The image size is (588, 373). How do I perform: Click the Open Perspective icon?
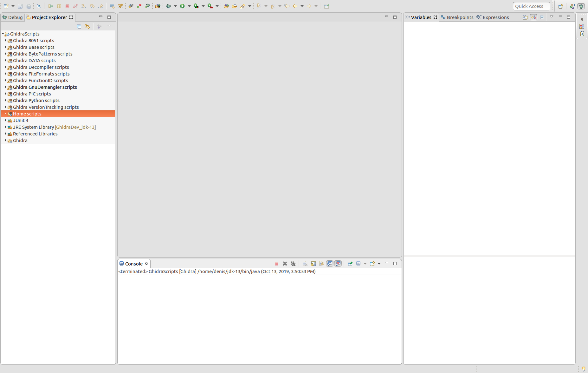pyautogui.click(x=560, y=6)
